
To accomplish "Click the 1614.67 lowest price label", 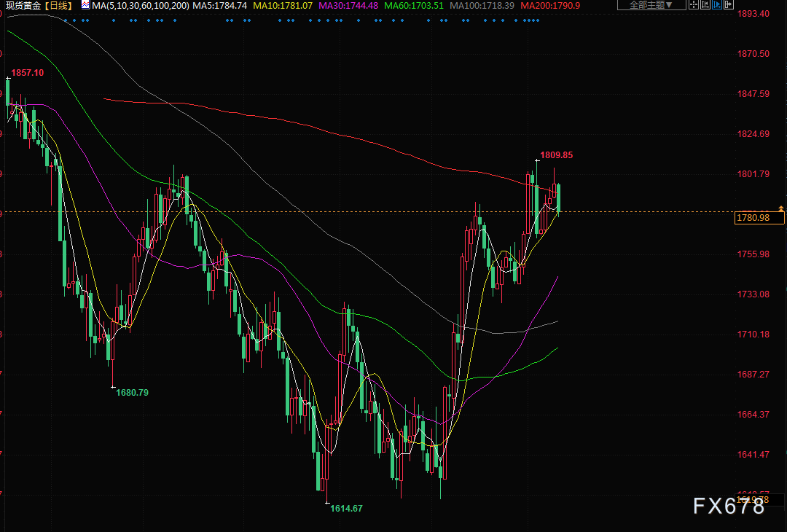I will click(x=346, y=509).
